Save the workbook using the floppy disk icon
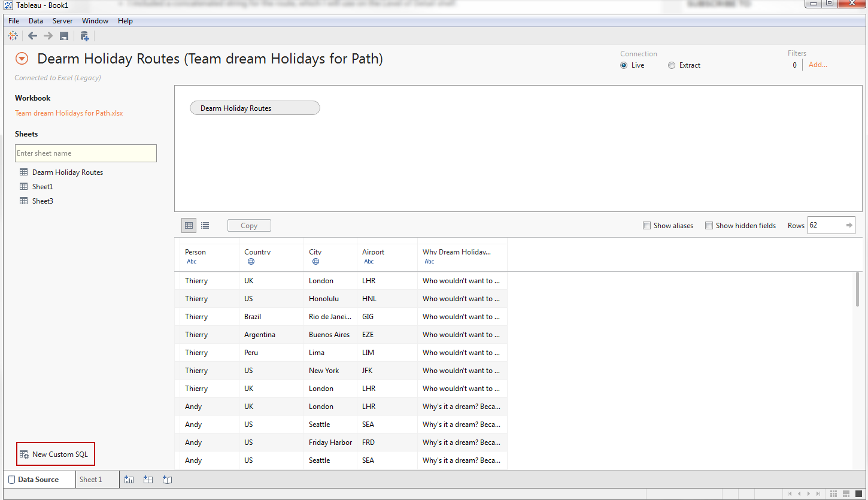The image size is (868, 500). pyautogui.click(x=64, y=36)
